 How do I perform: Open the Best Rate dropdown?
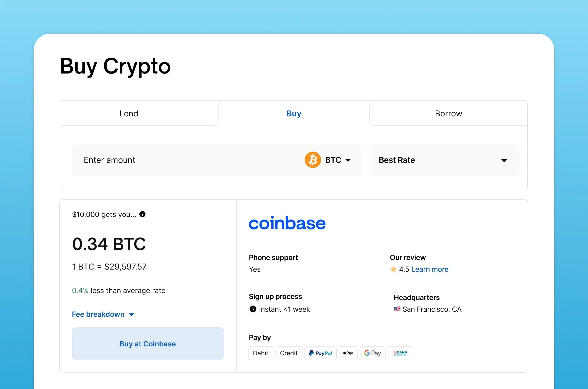(x=445, y=160)
